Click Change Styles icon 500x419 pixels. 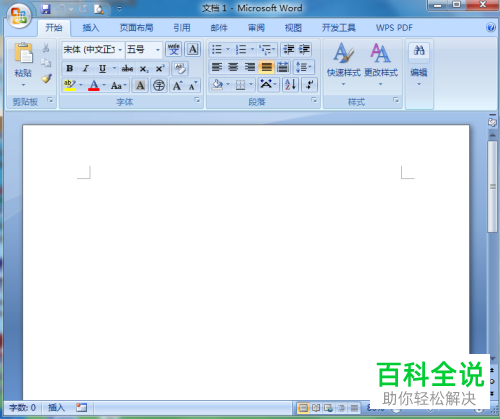380,53
